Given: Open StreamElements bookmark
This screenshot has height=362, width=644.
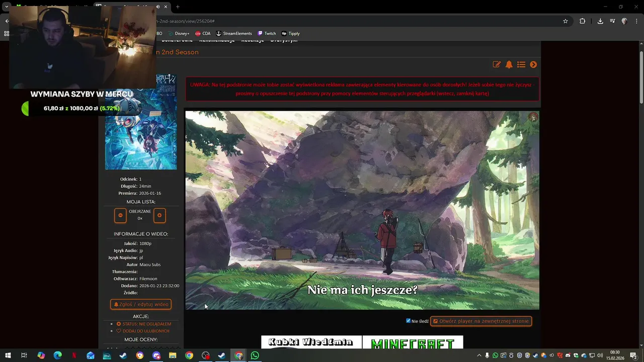Looking at the screenshot, I should pyautogui.click(x=234, y=34).
